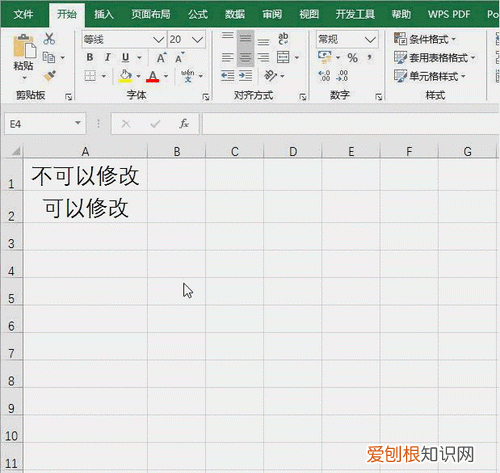This screenshot has height=473, width=500.
Task: Toggle wrap text (ab) icon
Action: (283, 39)
